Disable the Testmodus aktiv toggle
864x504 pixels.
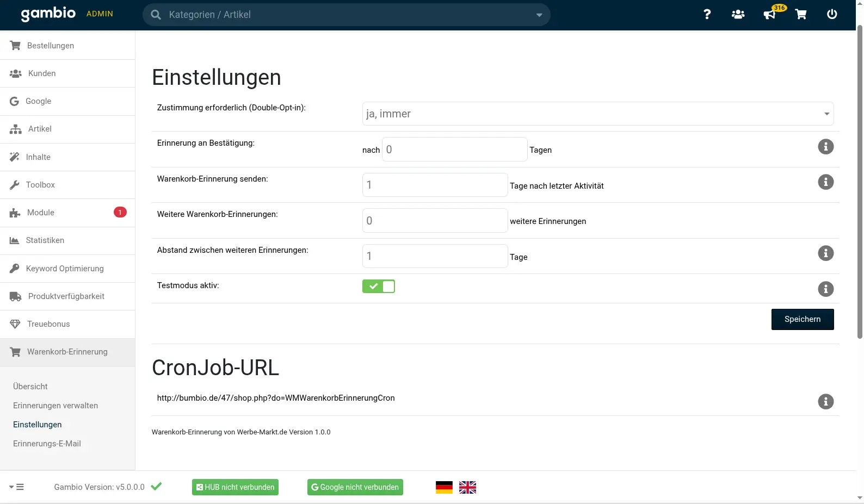pos(379,287)
